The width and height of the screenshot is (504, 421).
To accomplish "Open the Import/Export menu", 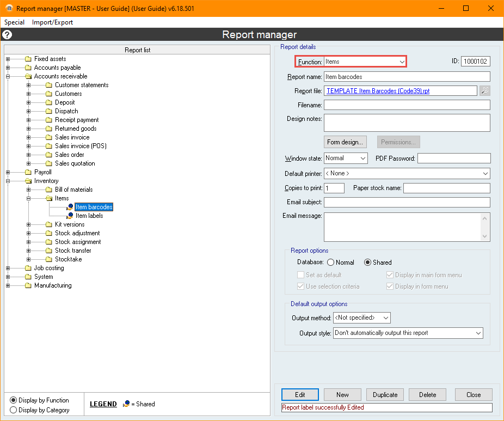I will 52,22.
